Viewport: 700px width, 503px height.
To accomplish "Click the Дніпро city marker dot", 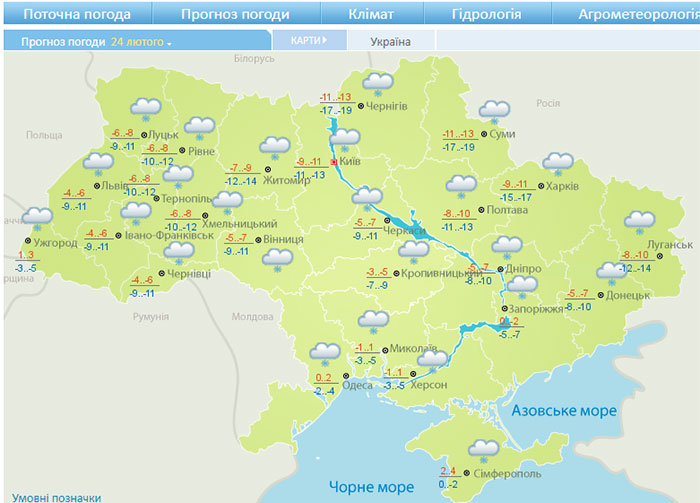I will coord(499,269).
